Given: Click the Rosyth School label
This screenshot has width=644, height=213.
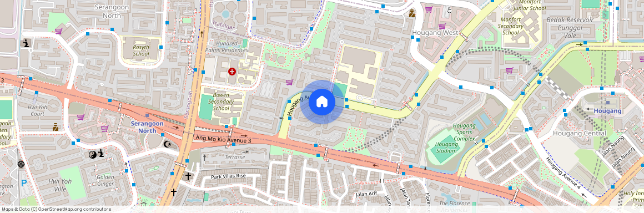Looking at the screenshot, I should pyautogui.click(x=141, y=50).
